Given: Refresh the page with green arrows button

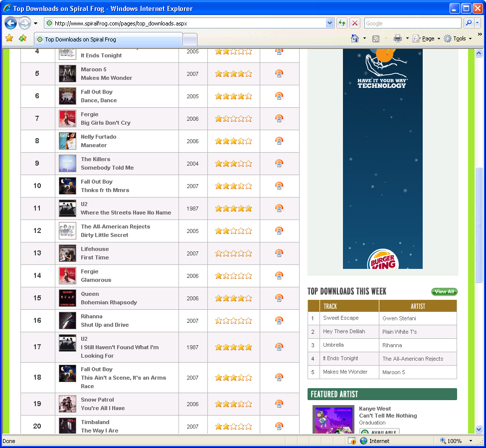Looking at the screenshot, I should pyautogui.click(x=342, y=23).
